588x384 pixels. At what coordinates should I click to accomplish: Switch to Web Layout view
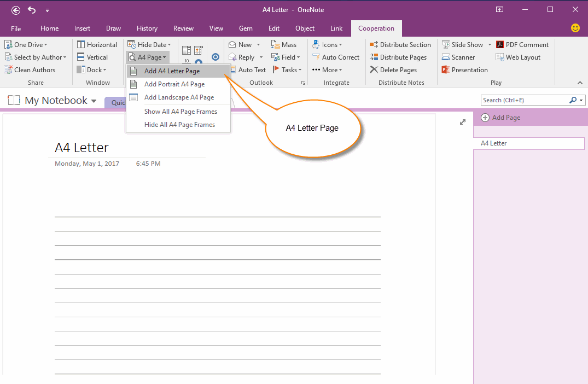518,57
